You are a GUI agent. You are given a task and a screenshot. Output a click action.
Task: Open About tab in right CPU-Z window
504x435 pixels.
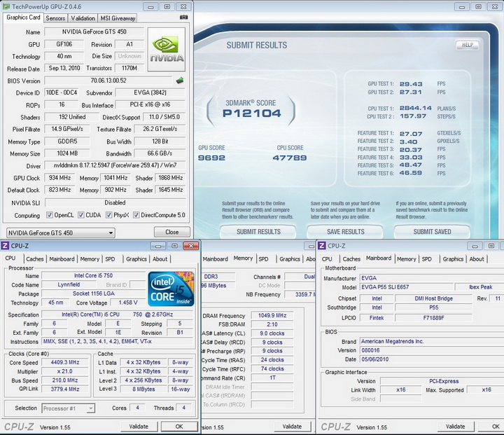477,259
